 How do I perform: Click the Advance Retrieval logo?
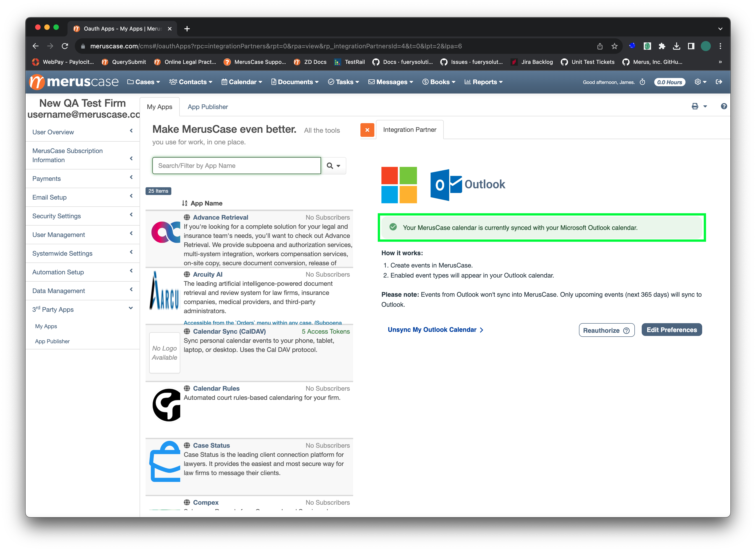pyautogui.click(x=165, y=232)
